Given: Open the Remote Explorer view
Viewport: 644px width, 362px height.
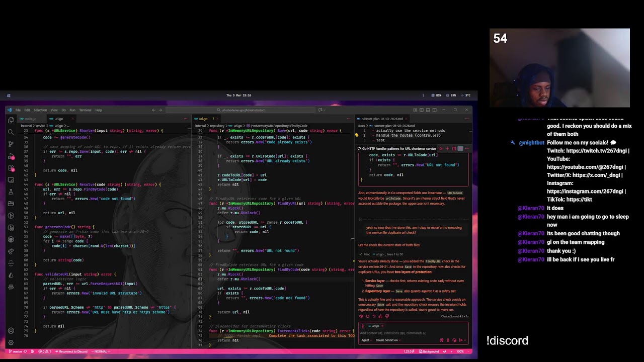Looking at the screenshot, I should 11,179.
